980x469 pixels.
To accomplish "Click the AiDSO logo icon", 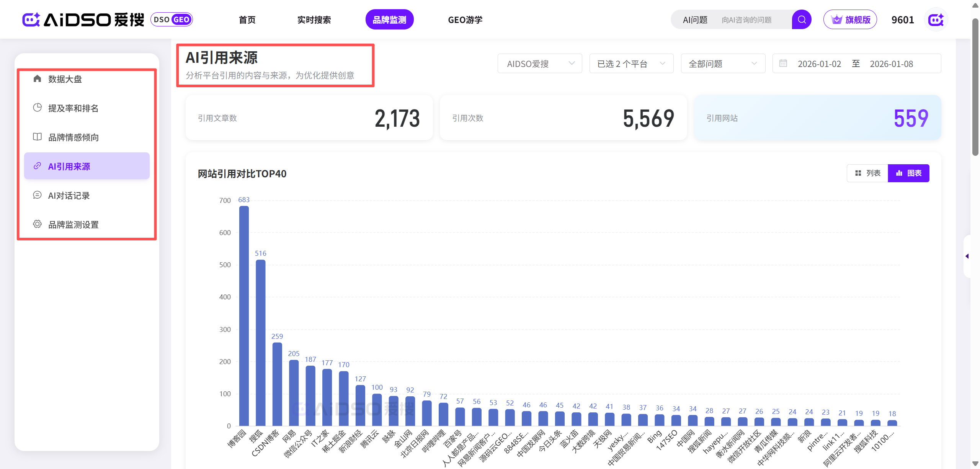I will pyautogui.click(x=31, y=20).
